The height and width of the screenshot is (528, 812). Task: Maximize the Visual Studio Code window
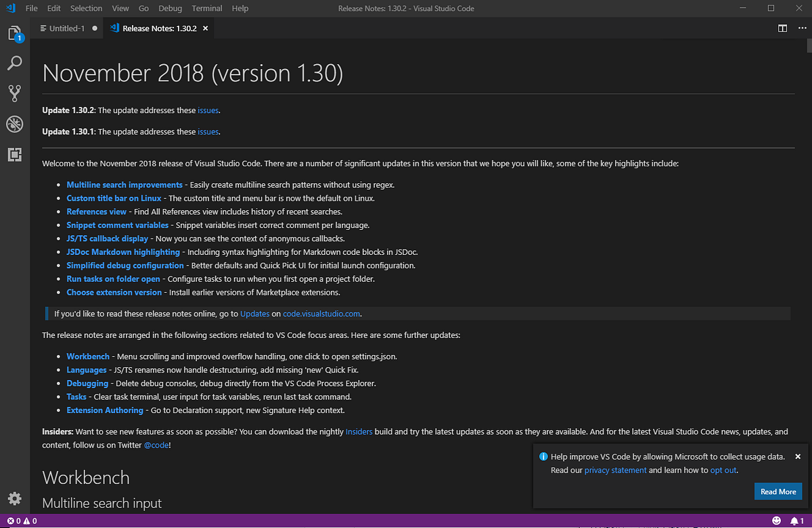771,8
